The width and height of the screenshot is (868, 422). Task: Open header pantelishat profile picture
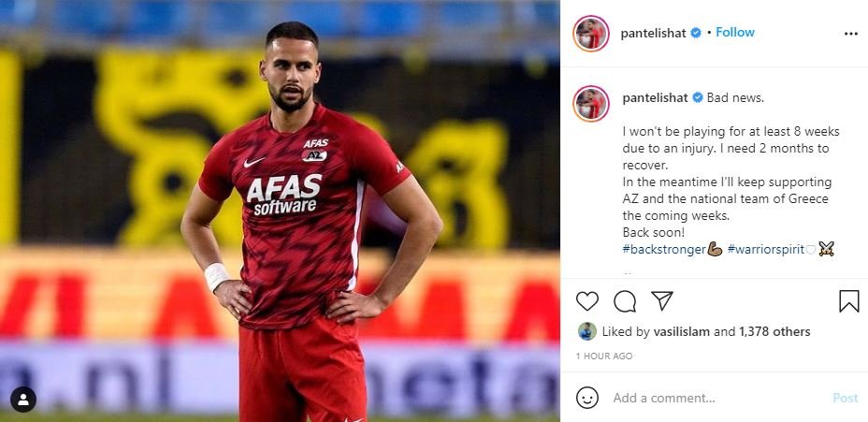(x=591, y=34)
